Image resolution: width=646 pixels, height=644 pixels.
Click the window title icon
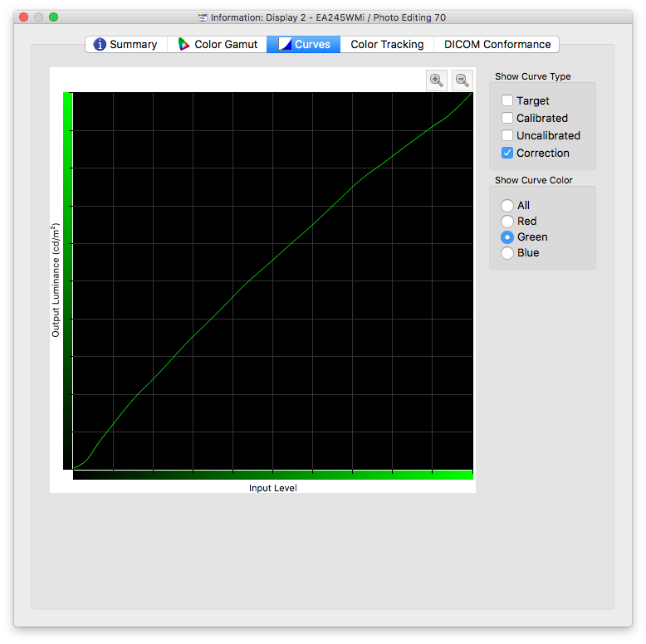(203, 17)
